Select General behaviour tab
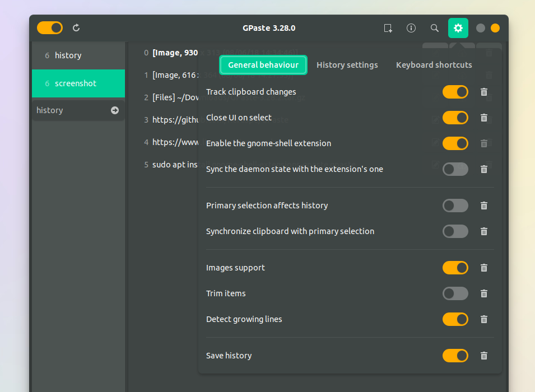This screenshot has height=392, width=535. (x=263, y=65)
